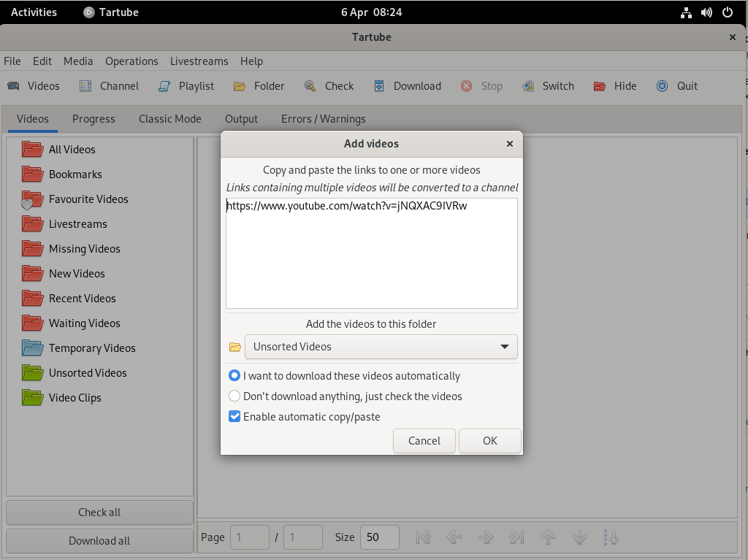
Task: Click the network icon in the top bar
Action: (x=686, y=12)
